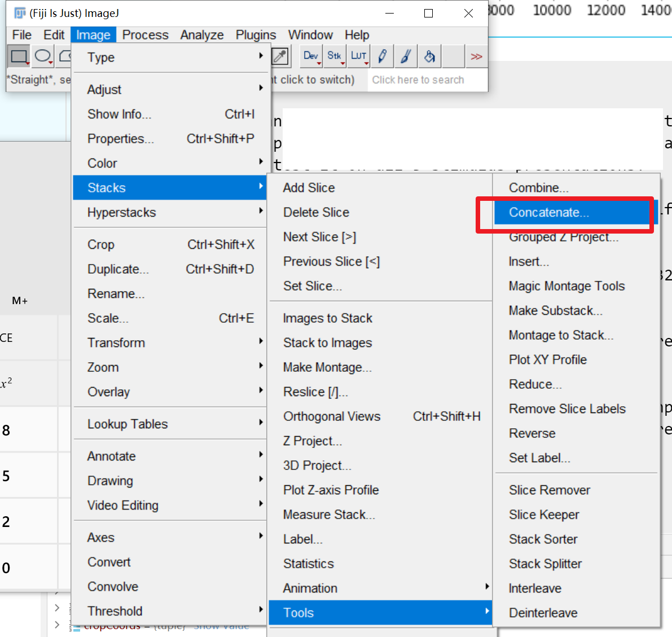Select Scale... menu item
The width and height of the screenshot is (672, 637).
pos(170,318)
